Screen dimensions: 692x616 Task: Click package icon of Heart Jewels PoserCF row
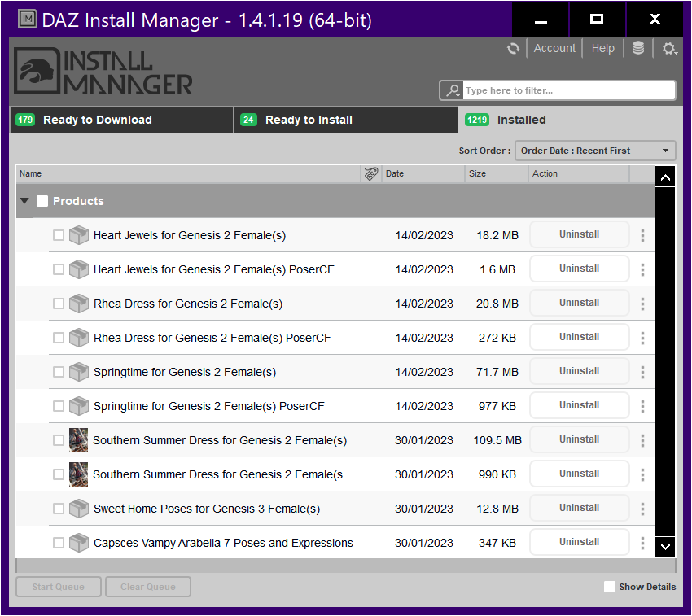coord(79,269)
